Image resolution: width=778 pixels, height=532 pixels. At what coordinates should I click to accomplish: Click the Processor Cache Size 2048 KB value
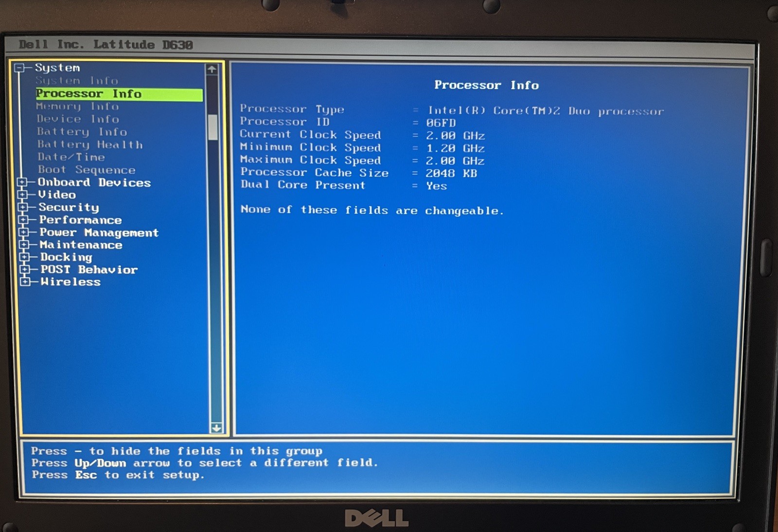coord(451,174)
